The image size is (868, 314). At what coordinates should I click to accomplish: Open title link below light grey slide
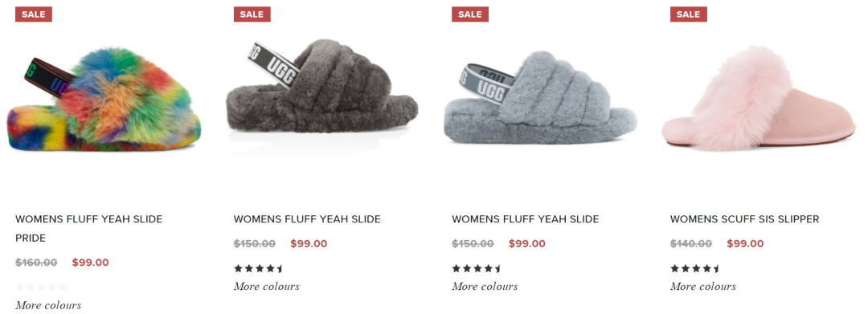click(526, 219)
